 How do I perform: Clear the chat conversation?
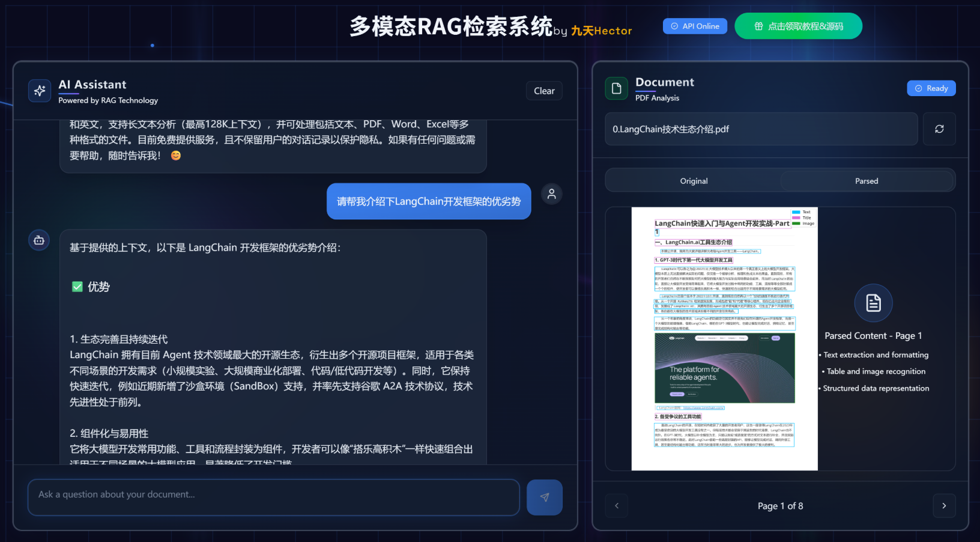tap(544, 91)
